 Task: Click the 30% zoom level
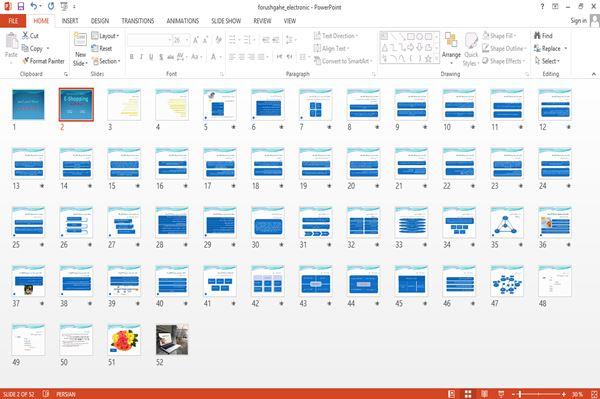click(577, 394)
